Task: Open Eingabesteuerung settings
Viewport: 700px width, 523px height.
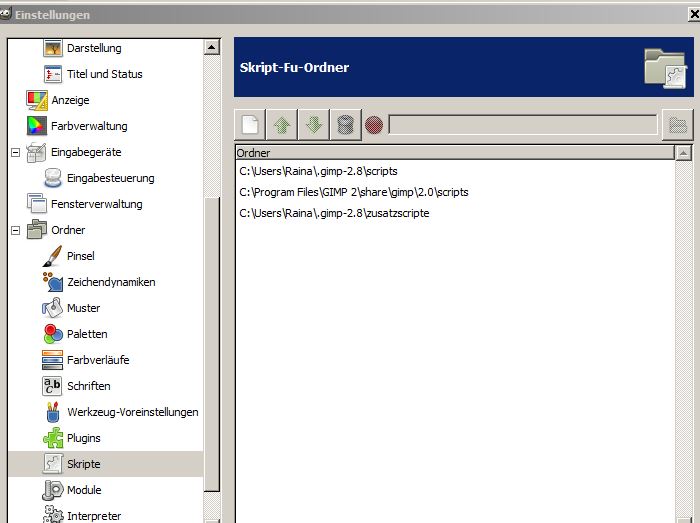Action: click(x=110, y=178)
